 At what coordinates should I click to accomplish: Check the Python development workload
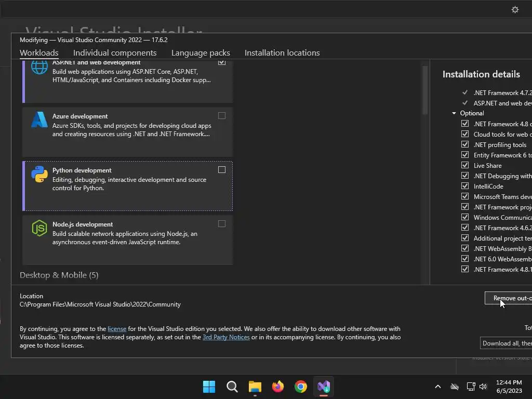point(222,170)
